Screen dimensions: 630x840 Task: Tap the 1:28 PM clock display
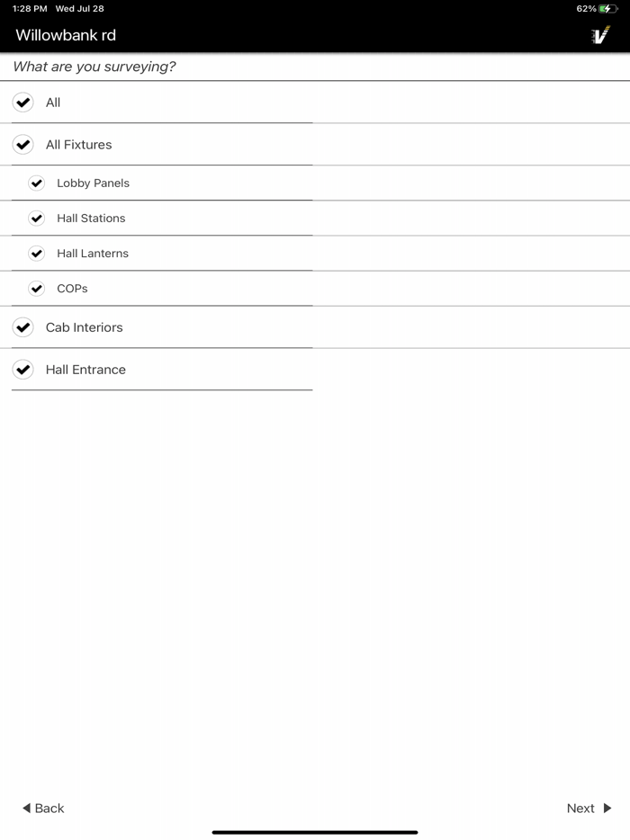click(22, 7)
